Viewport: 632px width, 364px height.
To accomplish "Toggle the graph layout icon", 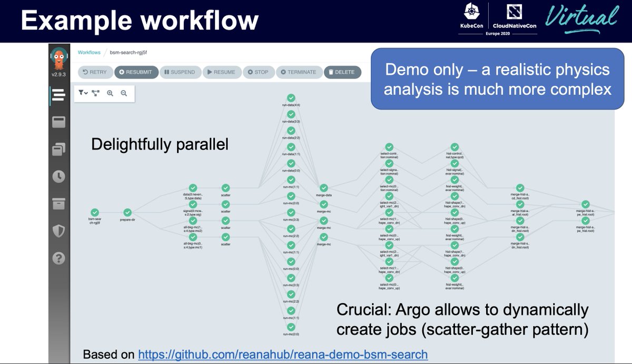I will point(96,93).
